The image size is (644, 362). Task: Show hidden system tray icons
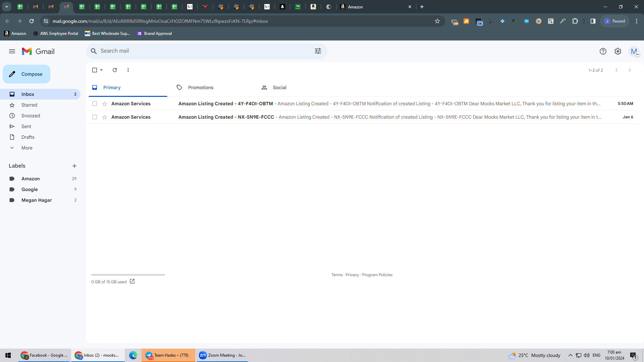click(x=570, y=355)
